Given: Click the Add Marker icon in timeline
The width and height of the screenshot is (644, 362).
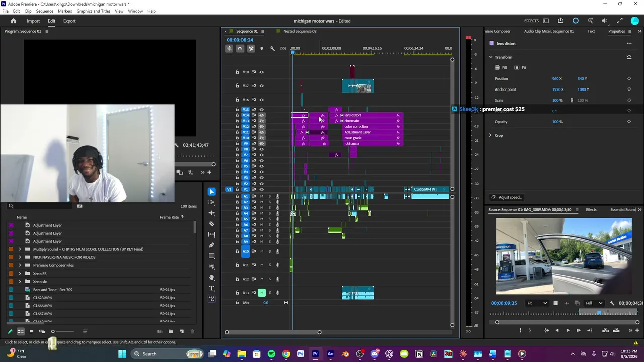Looking at the screenshot, I should point(261,49).
